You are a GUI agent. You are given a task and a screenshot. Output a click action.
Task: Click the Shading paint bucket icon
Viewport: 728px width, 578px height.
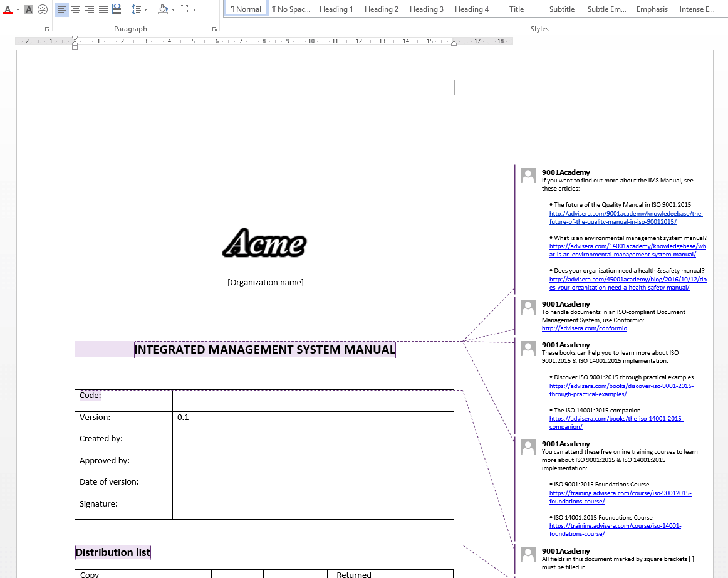[164, 9]
